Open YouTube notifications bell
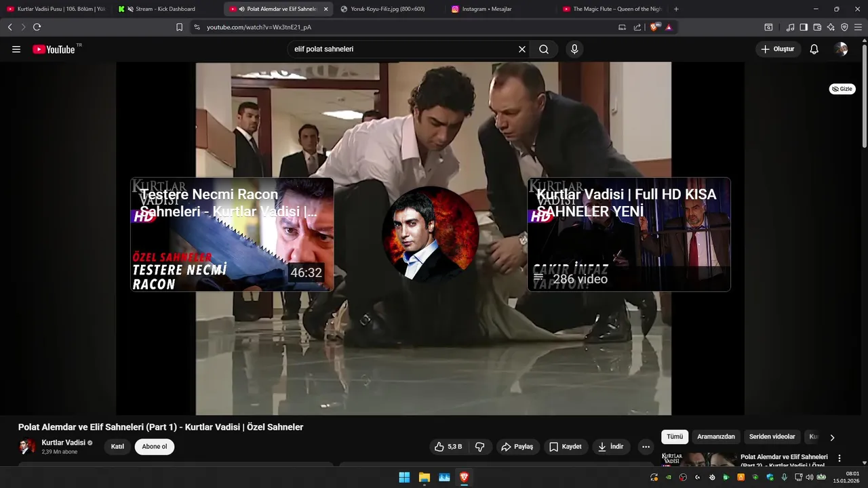The width and height of the screenshot is (868, 488). (814, 49)
